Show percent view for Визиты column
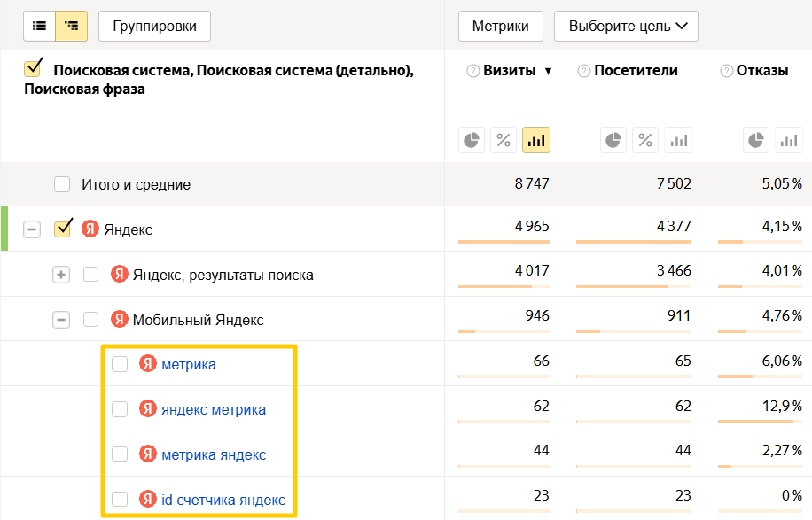The image size is (812, 520). coord(504,140)
